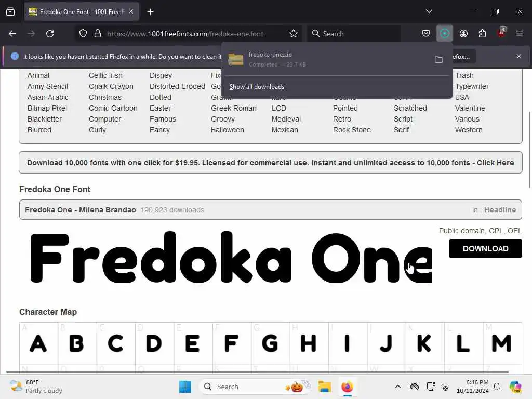Click letter M in Character Map

502,343
